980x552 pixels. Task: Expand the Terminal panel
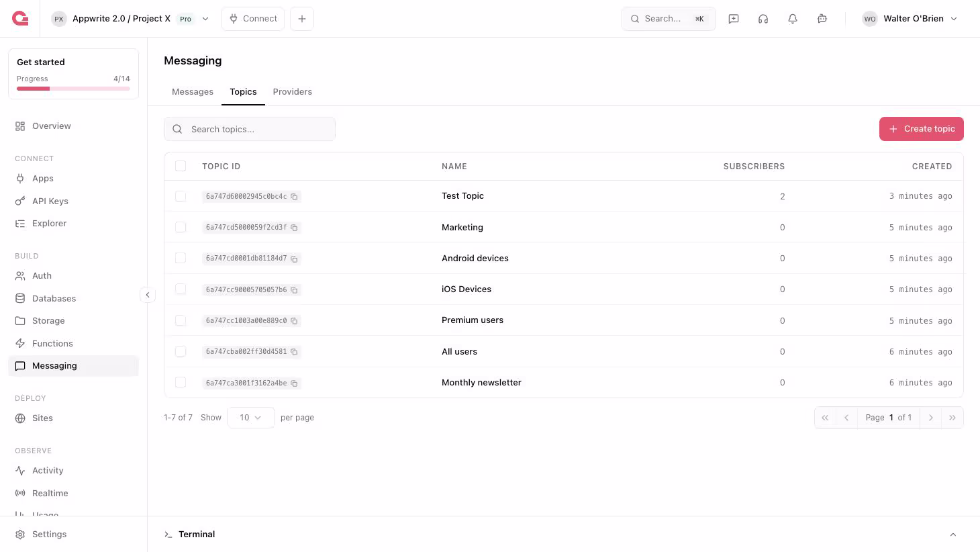tap(953, 535)
